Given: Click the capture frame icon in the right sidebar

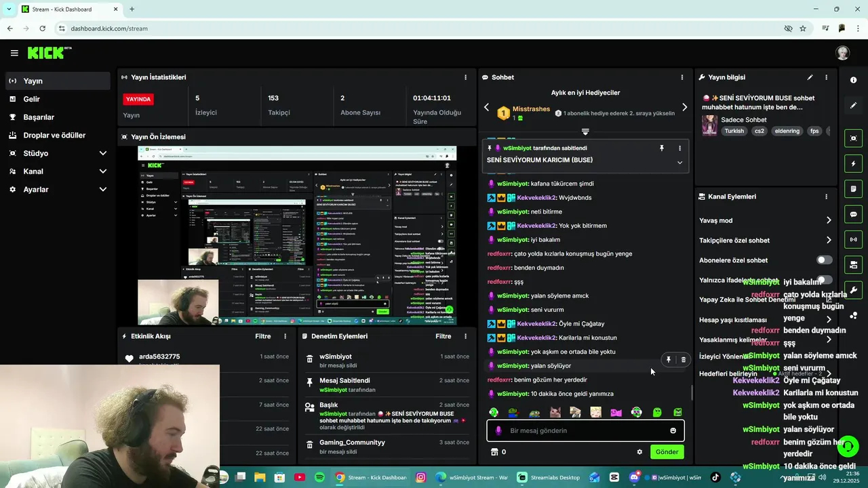Looking at the screenshot, I should pyautogui.click(x=853, y=138).
